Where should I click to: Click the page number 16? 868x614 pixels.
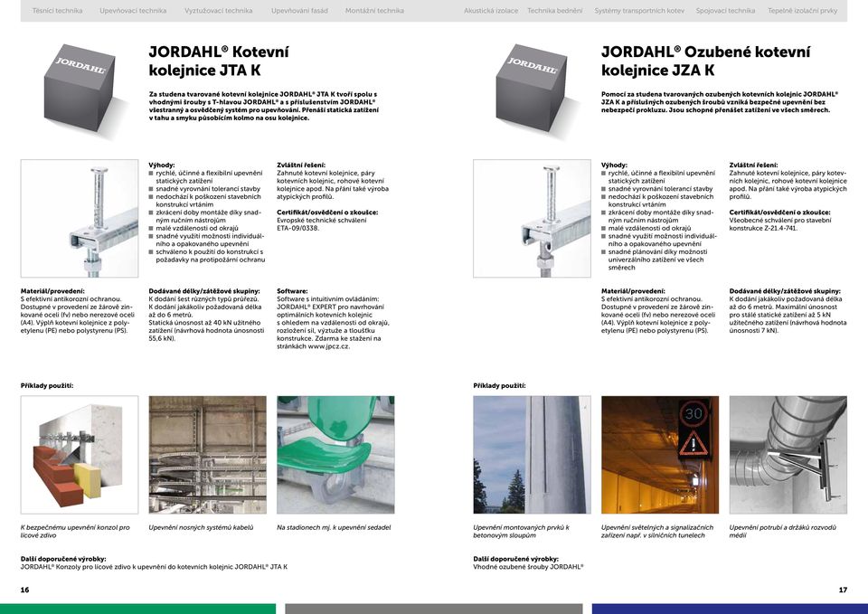pos(25,590)
